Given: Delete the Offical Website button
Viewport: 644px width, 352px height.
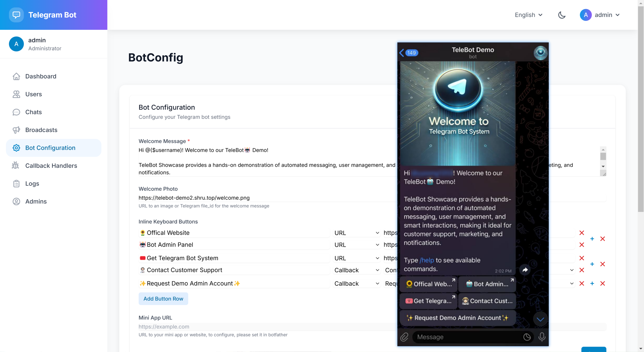Looking at the screenshot, I should 581,233.
